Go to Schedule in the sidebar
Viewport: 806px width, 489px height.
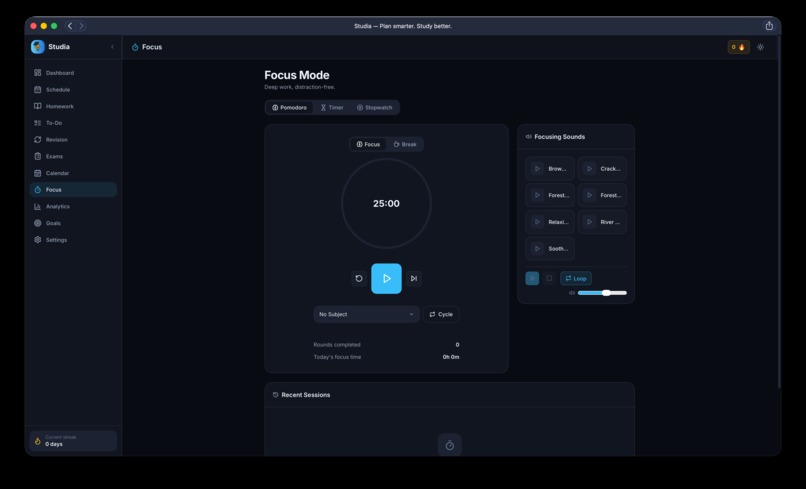[x=73, y=89]
